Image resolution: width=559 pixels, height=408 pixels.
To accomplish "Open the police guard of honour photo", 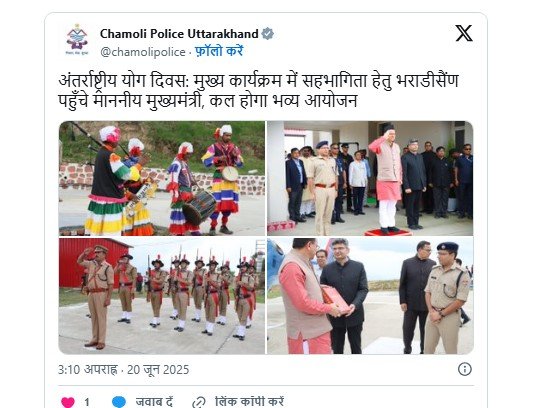I will pos(162,296).
